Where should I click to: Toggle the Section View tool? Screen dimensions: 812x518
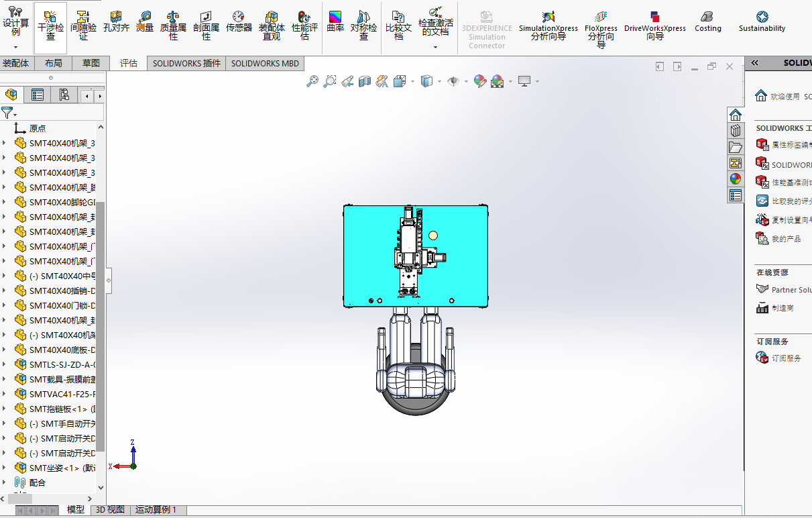(364, 81)
